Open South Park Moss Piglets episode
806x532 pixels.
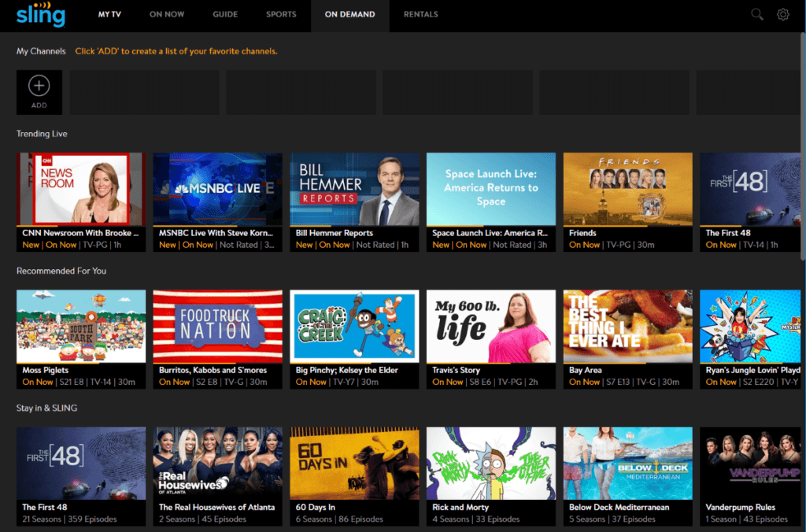(81, 326)
